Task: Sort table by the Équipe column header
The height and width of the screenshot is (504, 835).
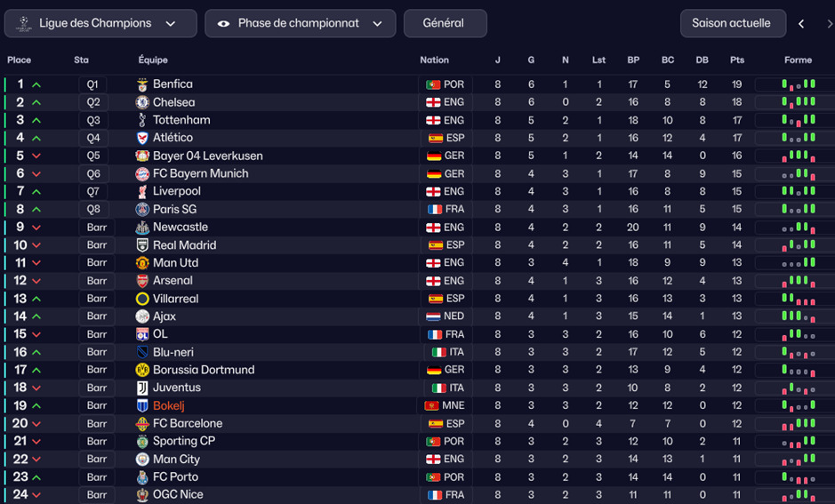Action: coord(153,60)
